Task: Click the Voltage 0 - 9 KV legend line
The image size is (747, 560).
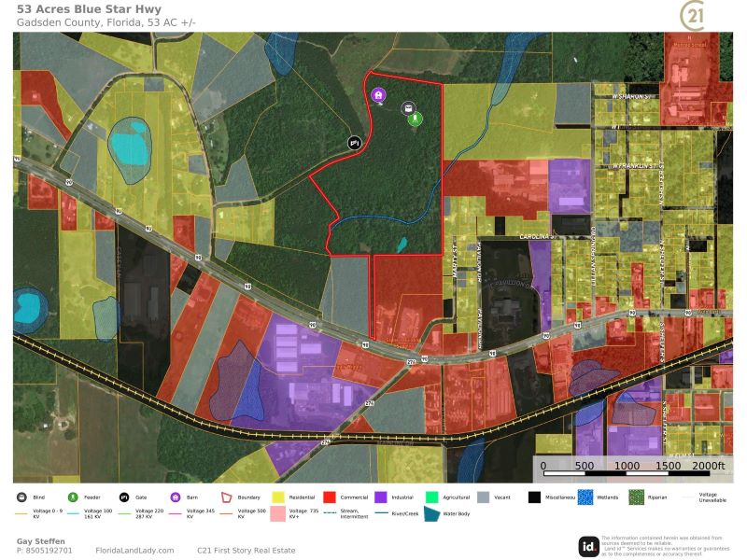Action: click(x=21, y=514)
